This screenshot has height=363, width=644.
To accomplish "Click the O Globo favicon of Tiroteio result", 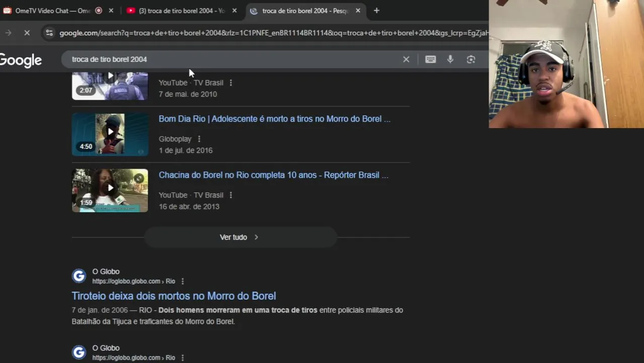I will coord(79,276).
